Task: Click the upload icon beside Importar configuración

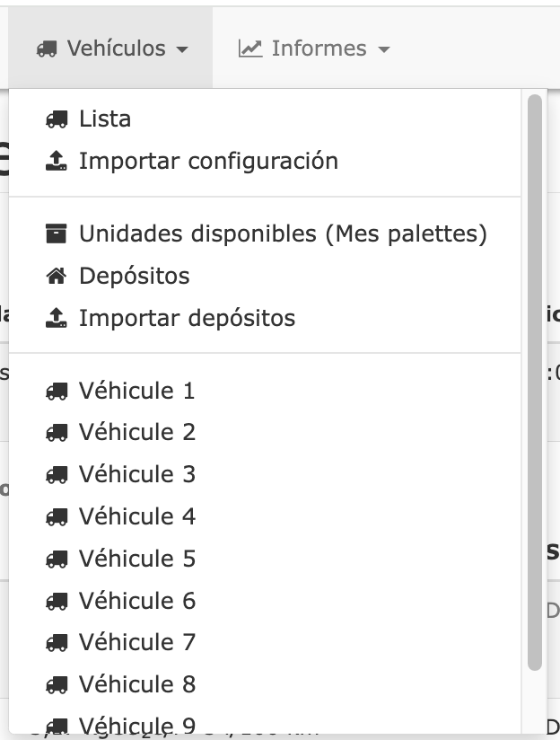Action: [x=57, y=162]
